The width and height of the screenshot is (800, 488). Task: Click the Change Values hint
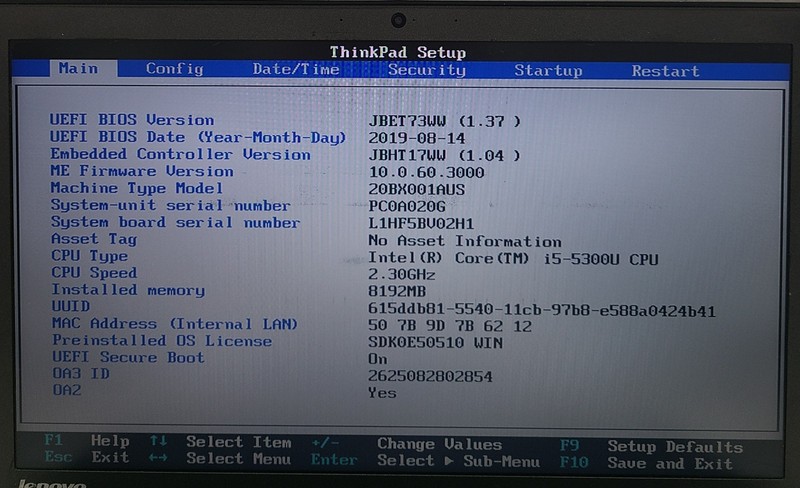click(x=440, y=444)
